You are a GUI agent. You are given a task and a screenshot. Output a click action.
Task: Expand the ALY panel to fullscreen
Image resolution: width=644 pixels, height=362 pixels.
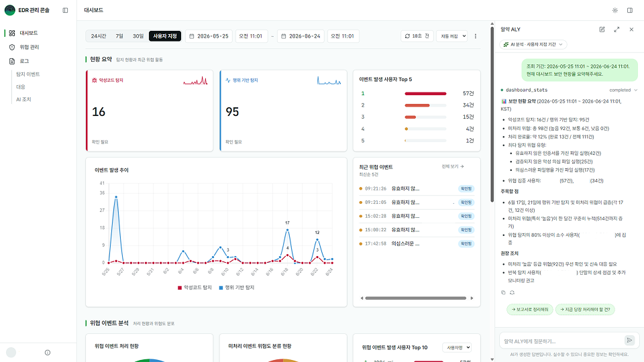[616, 29]
